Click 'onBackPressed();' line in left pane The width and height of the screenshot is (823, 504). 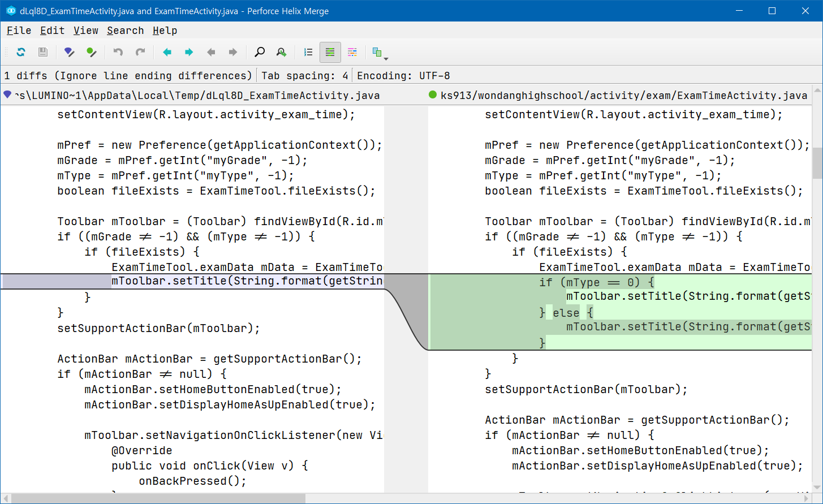193,481
